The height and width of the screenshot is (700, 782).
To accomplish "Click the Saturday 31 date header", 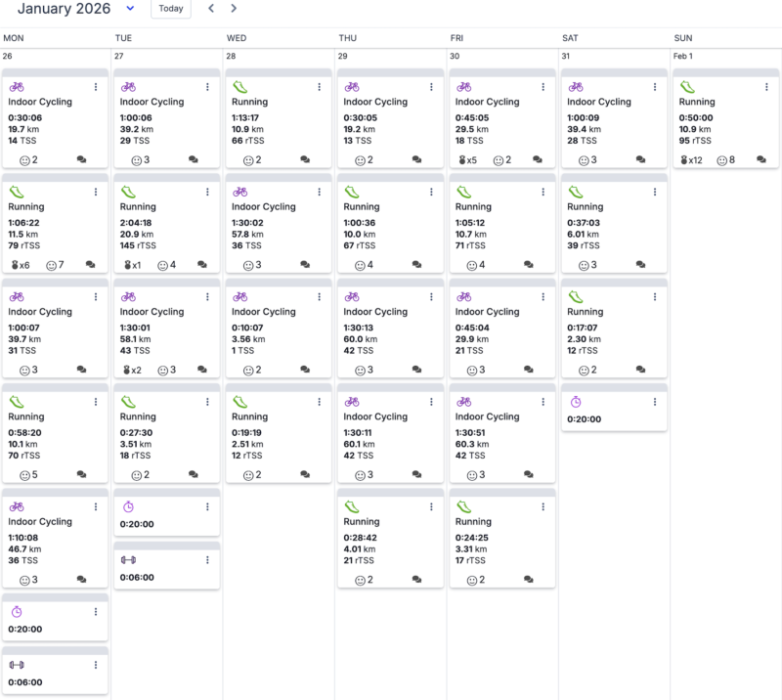I will point(567,56).
